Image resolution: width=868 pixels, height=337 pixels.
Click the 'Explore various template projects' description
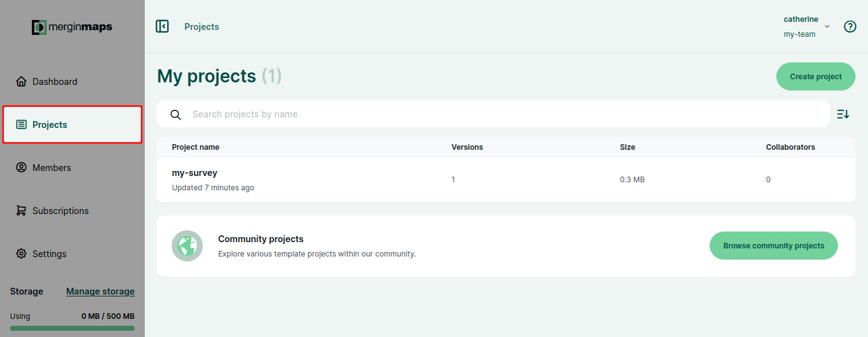coord(317,254)
